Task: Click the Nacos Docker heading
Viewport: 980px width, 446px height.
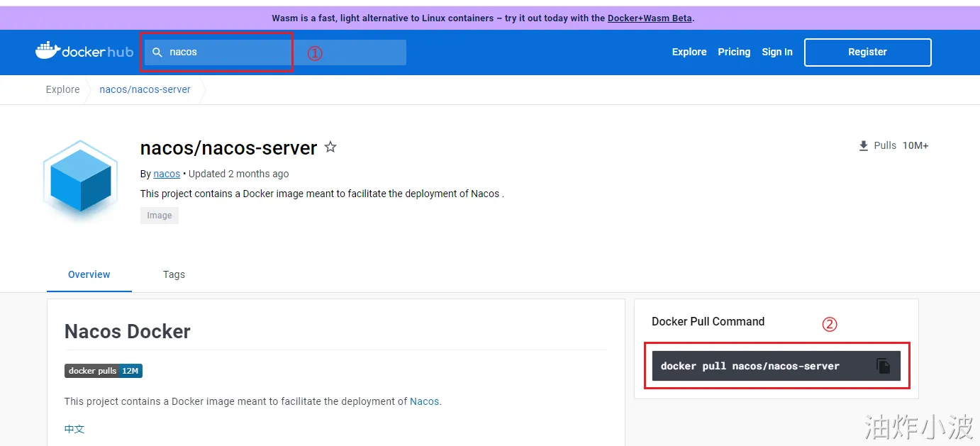Action: 128,331
